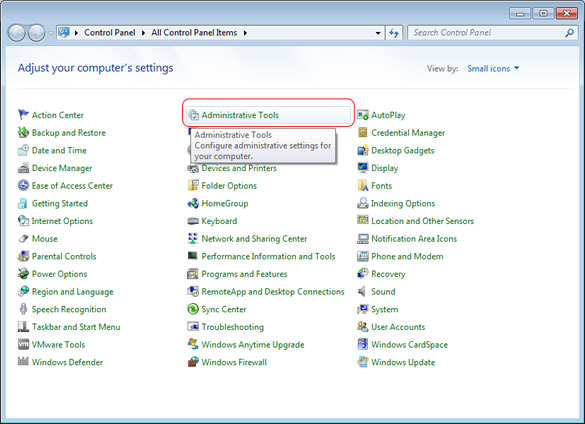Viewport: 585px width, 424px height.
Task: Click the Region and Language globe icon
Action: [23, 291]
